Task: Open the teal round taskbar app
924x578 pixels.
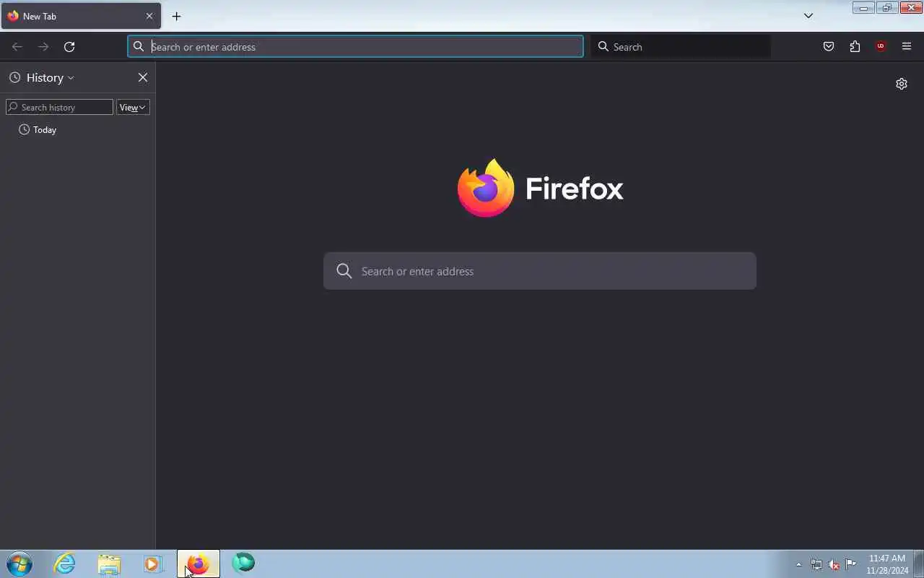Action: tap(243, 563)
